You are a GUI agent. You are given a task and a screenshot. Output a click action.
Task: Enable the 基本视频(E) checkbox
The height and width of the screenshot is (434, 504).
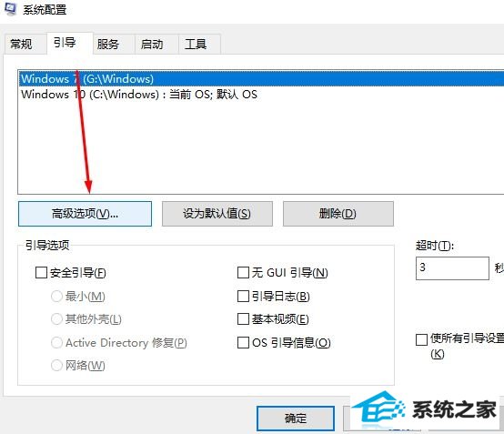[243, 319]
